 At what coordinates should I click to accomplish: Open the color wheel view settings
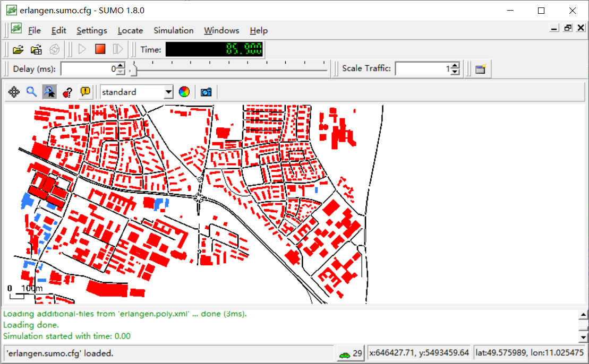coord(184,92)
